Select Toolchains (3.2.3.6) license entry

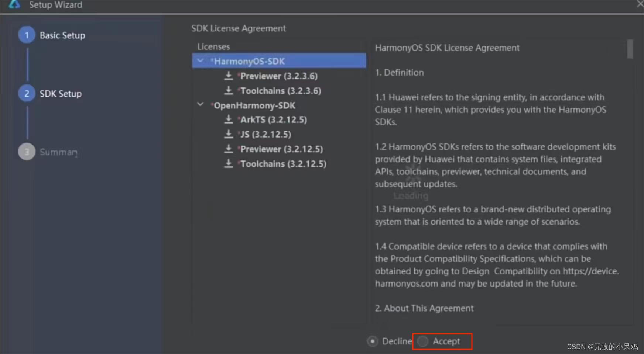pyautogui.click(x=280, y=91)
